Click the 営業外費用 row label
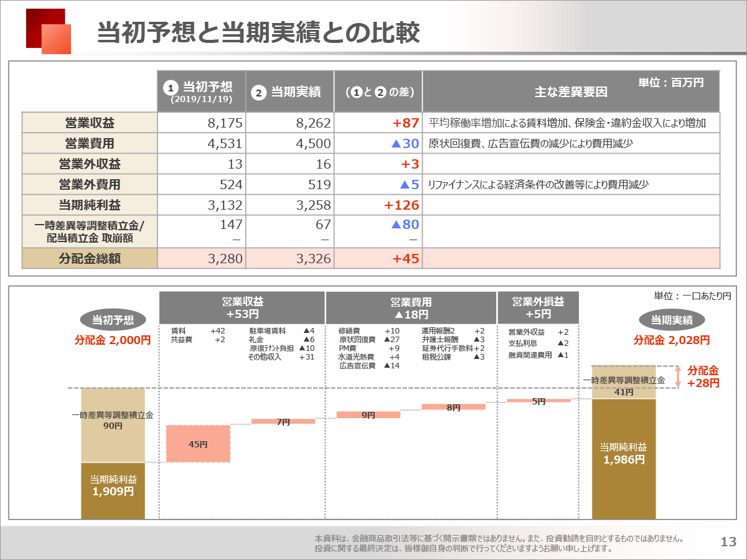This screenshot has width=747, height=560. 90,185
